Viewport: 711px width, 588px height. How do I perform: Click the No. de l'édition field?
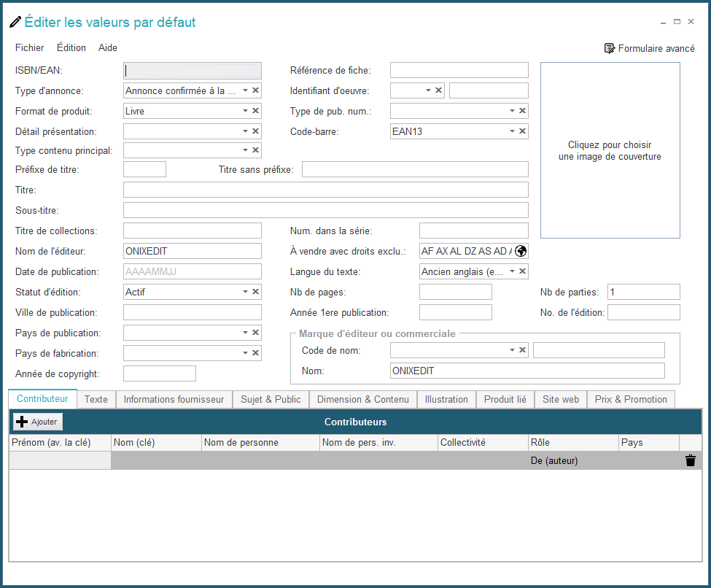pos(643,312)
